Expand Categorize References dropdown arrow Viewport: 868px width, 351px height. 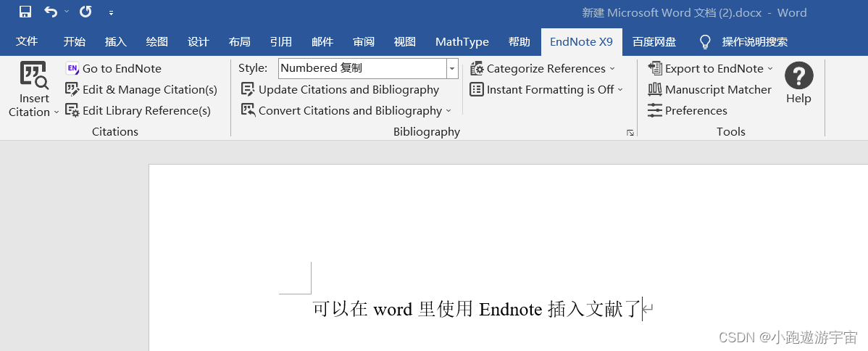pyautogui.click(x=612, y=69)
